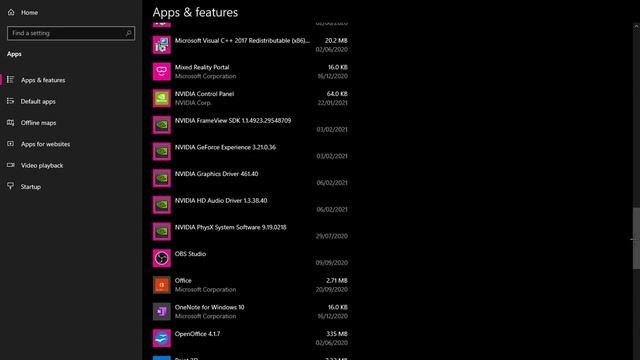Click the OpenOffice 4.1.7 icon
Viewport: 640px width, 360px height.
point(162,338)
